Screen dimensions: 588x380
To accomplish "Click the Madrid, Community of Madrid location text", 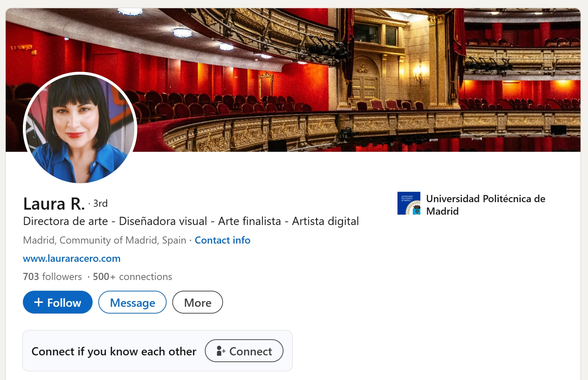I will (x=104, y=240).
